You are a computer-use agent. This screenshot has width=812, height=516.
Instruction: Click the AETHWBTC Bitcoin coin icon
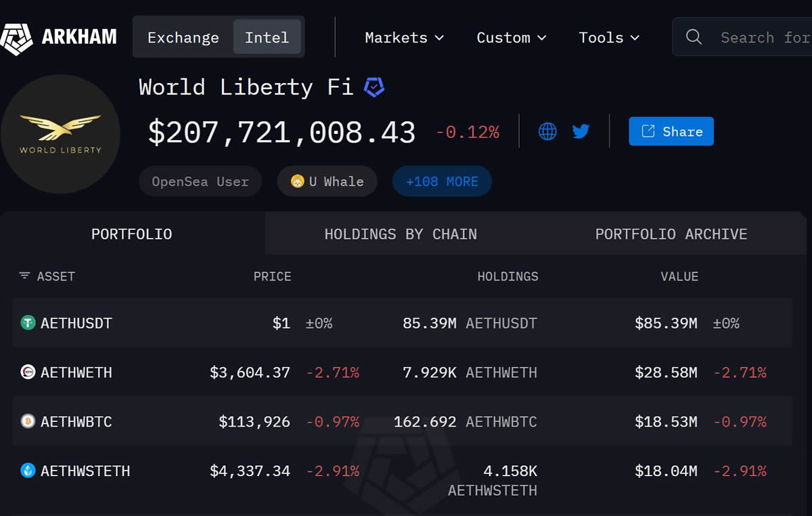(28, 422)
